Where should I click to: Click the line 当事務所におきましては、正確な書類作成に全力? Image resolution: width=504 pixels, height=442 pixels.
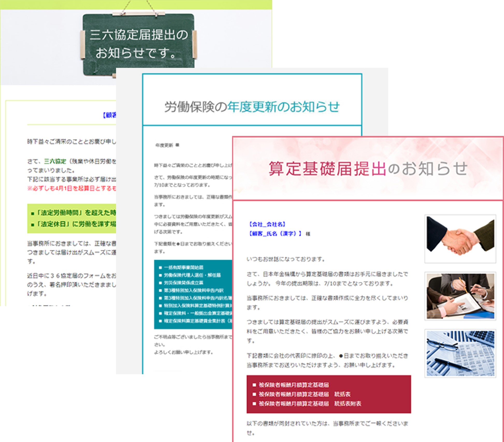tap(327, 298)
